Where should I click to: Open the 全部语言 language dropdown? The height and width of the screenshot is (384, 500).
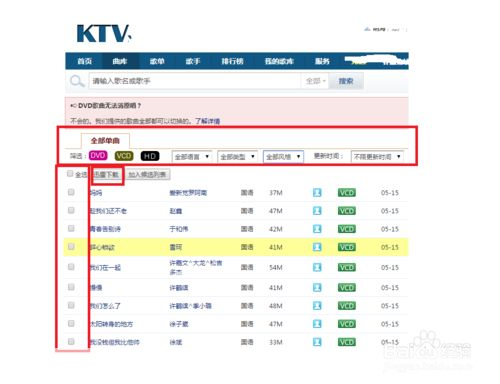(192, 156)
